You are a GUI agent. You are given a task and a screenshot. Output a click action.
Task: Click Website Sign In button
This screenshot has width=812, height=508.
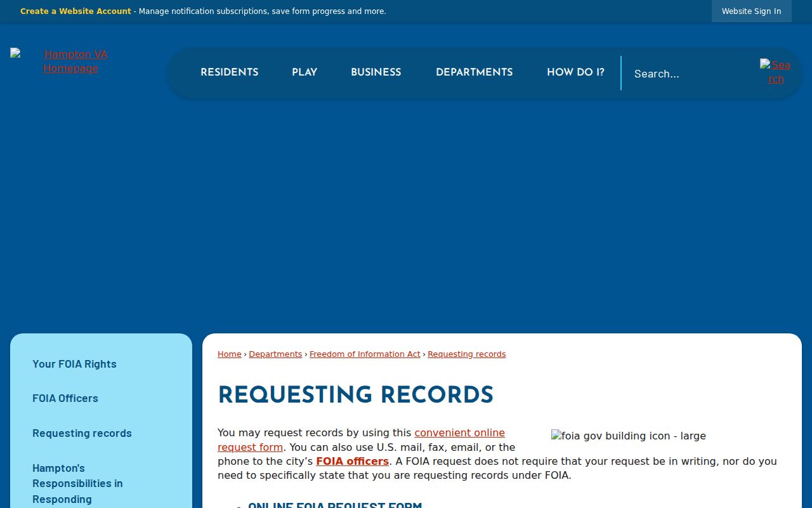(x=752, y=11)
